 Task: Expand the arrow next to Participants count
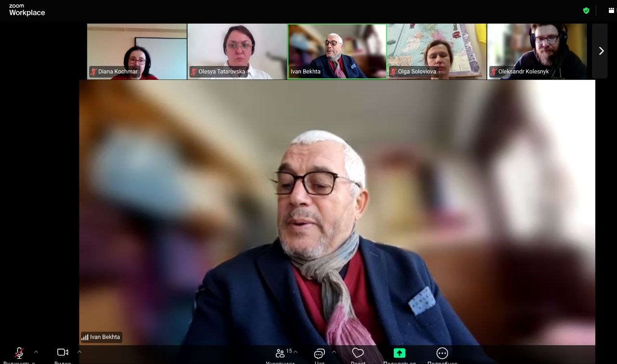pyautogui.click(x=295, y=352)
